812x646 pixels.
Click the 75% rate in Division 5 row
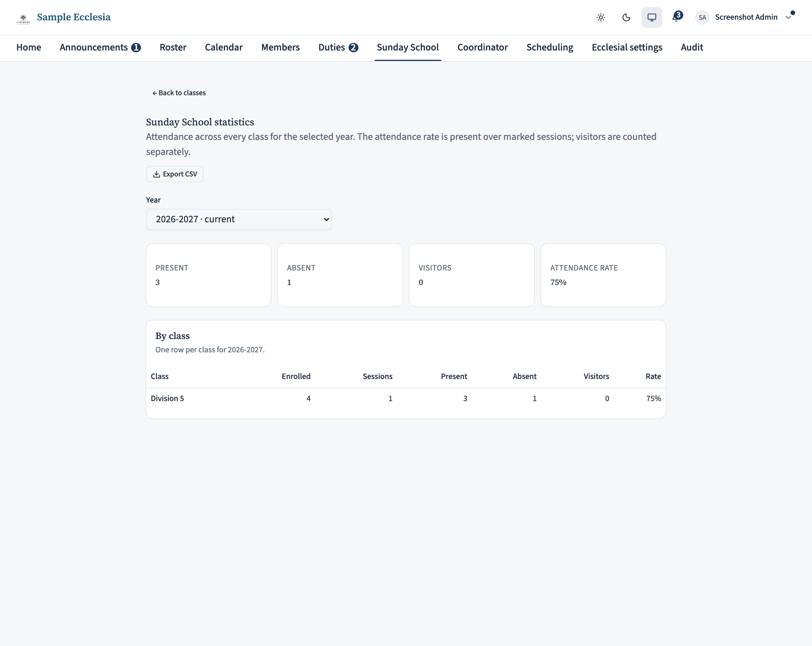(653, 398)
